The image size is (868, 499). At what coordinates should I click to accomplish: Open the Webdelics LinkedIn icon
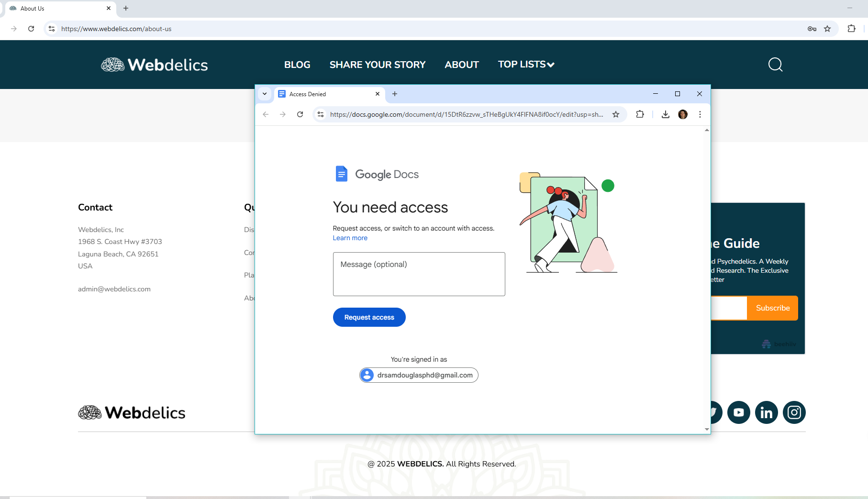coord(767,412)
